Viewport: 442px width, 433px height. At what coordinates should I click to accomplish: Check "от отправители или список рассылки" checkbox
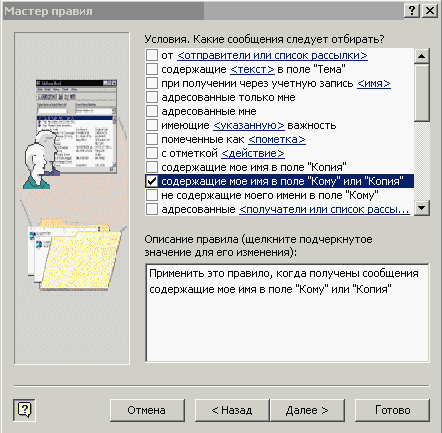[x=152, y=55]
